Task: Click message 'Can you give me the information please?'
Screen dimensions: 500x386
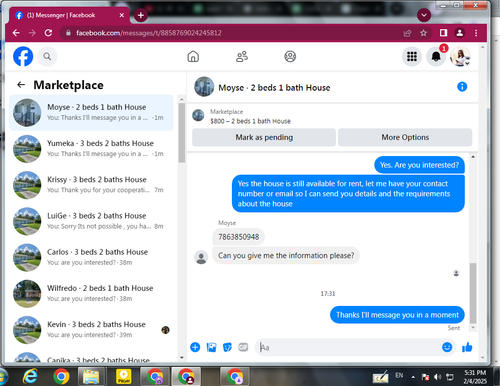Action: (286, 256)
